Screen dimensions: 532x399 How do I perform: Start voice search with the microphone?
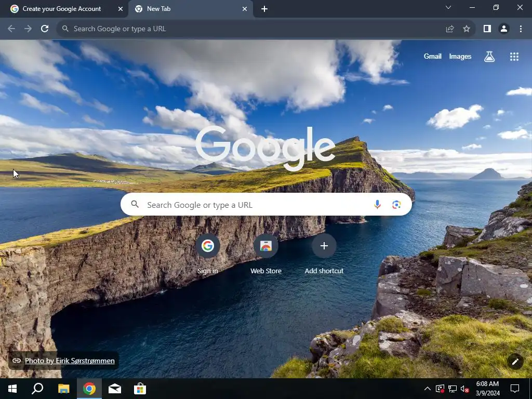pos(377,204)
